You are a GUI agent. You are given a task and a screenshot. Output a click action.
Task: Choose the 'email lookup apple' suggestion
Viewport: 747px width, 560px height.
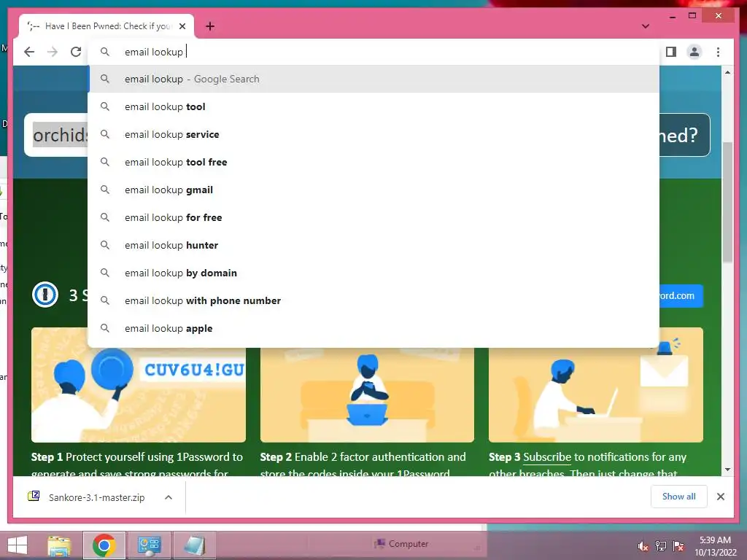[374, 328]
